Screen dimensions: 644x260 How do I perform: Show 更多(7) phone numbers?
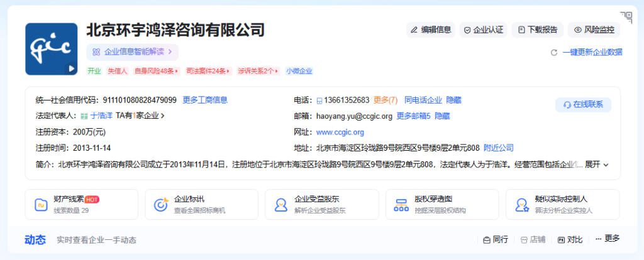[386, 100]
